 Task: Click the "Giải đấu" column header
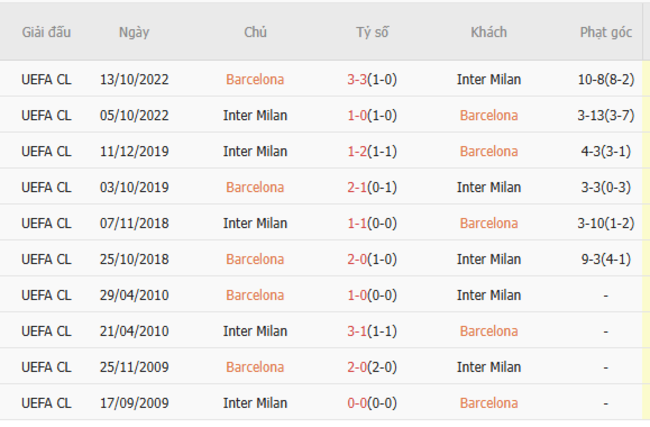tap(46, 32)
